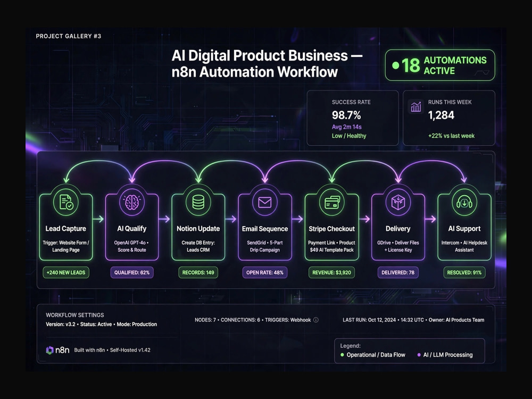This screenshot has width=532, height=399.
Task: Click the AI Qualify brain icon
Action: point(131,202)
